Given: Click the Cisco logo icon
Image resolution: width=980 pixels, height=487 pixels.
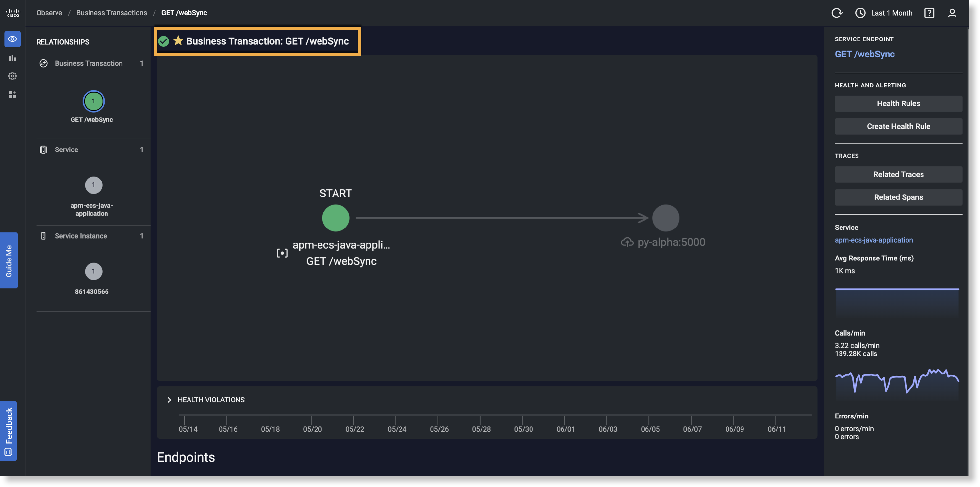Looking at the screenshot, I should [x=12, y=13].
